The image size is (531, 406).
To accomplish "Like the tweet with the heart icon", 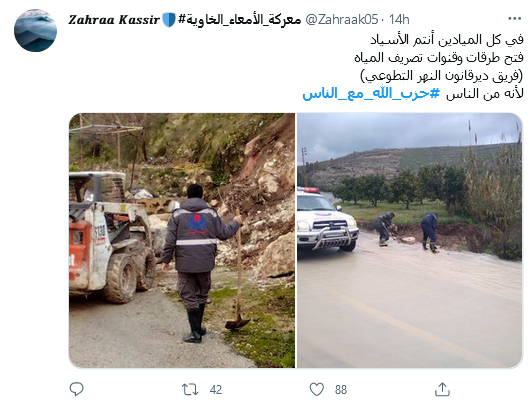I will pyautogui.click(x=317, y=389).
